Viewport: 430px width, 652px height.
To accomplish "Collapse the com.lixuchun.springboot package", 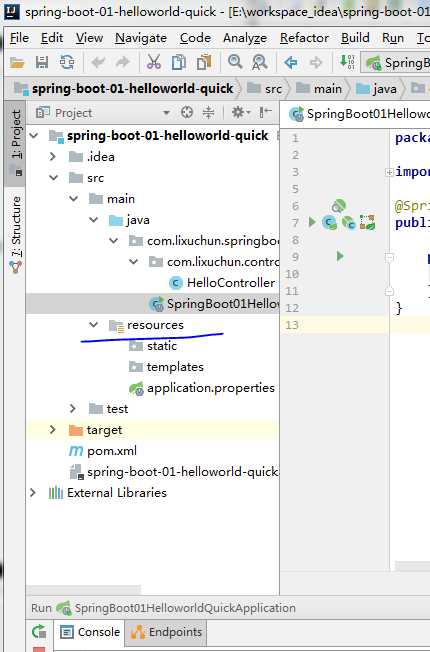I will (114, 241).
